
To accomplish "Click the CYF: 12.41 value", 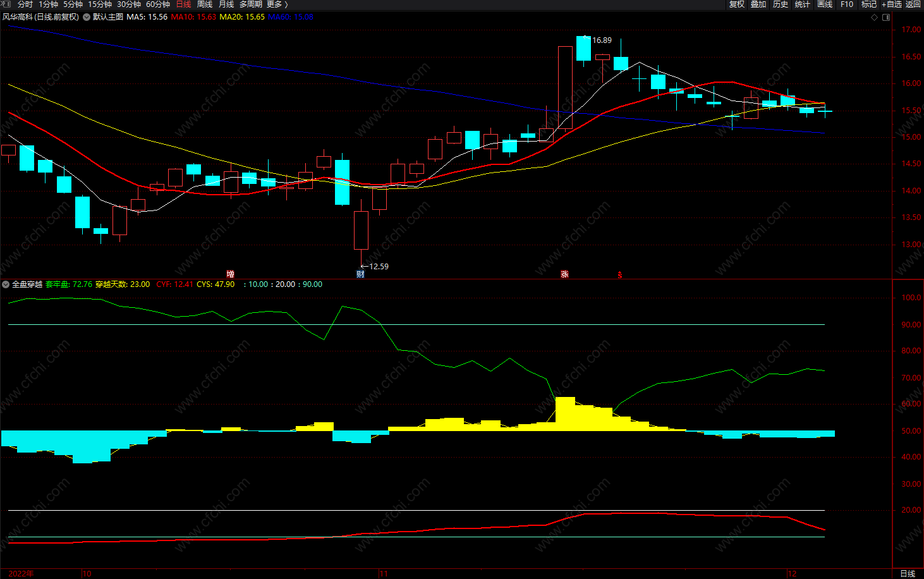I will (x=174, y=284).
